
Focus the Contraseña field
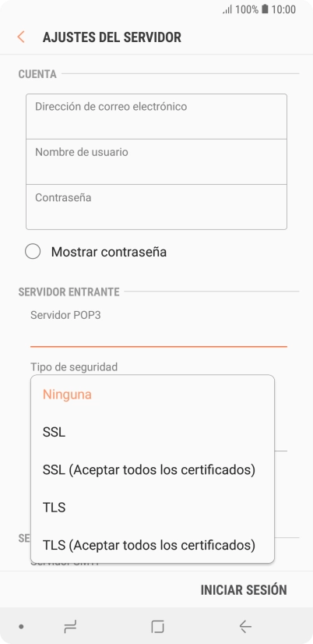156,207
